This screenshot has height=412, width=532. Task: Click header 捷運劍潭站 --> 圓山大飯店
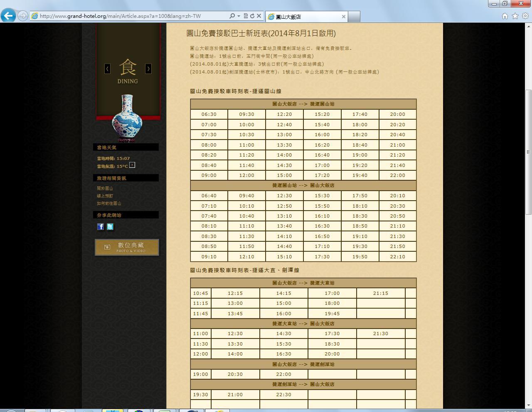pos(303,384)
